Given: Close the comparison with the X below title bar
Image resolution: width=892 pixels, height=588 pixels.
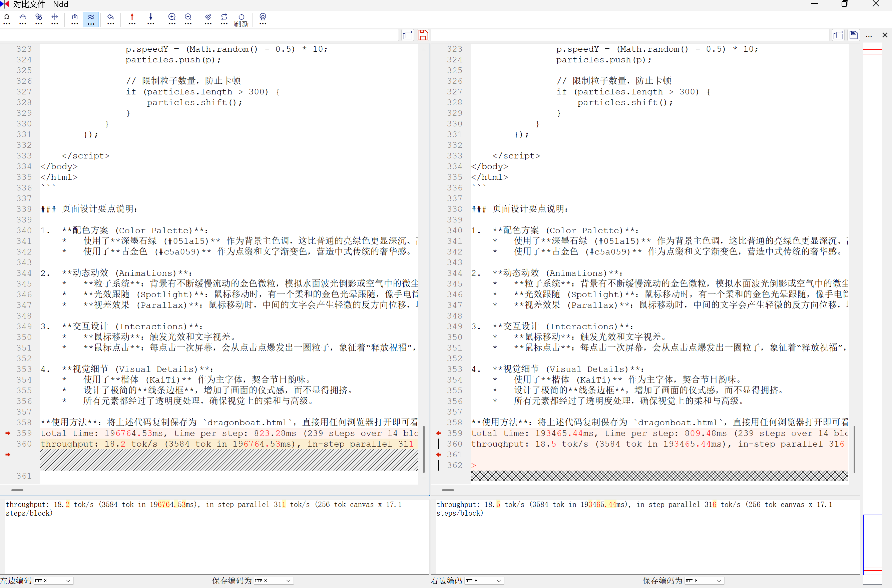Looking at the screenshot, I should (x=885, y=35).
